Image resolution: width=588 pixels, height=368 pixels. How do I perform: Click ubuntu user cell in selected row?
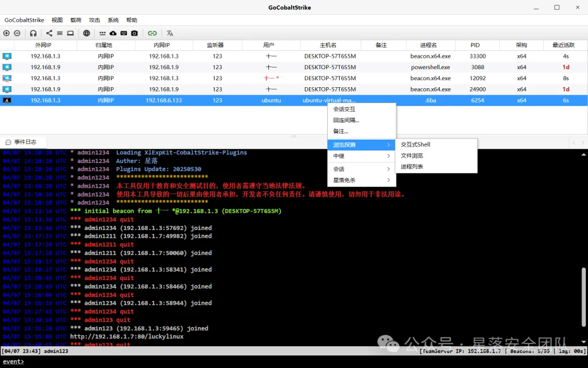point(271,100)
